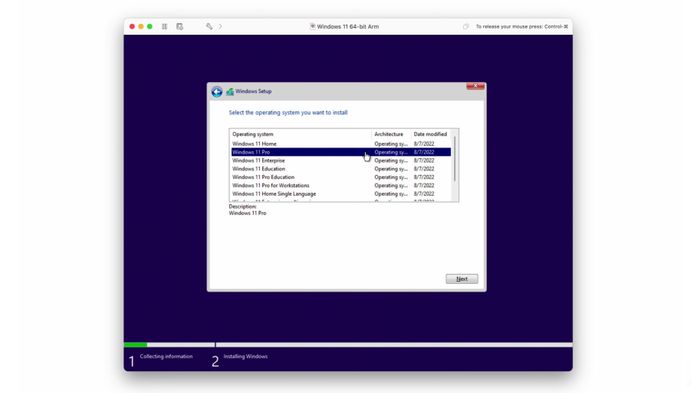The width and height of the screenshot is (700, 393).
Task: Click the Windows 11 64-bit Arm title
Action: coord(348,27)
